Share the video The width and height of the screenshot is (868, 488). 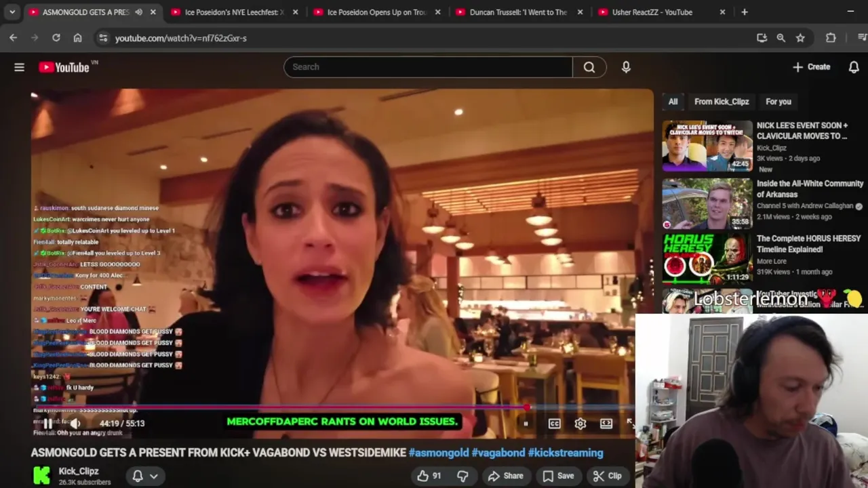[x=506, y=476]
